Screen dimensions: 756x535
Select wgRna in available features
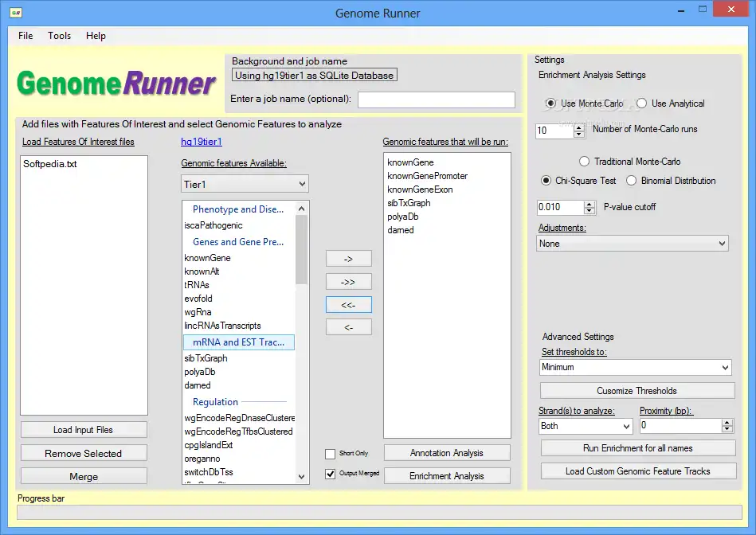click(198, 312)
